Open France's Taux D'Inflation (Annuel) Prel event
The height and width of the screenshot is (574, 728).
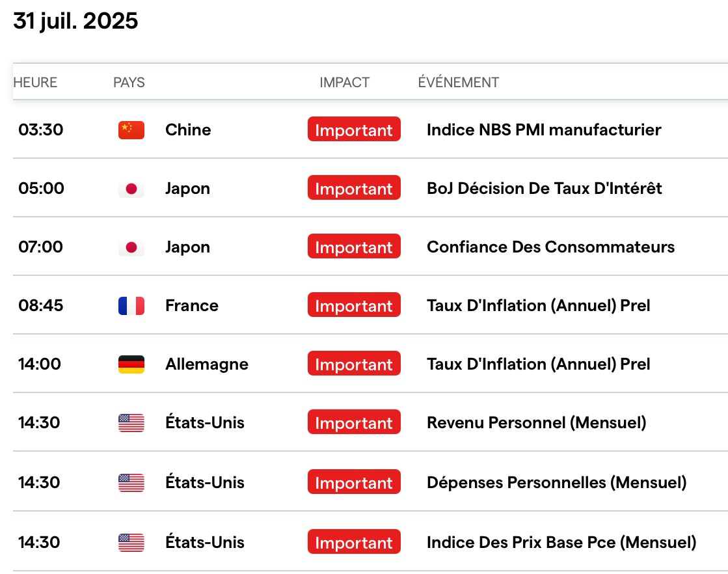(x=538, y=306)
